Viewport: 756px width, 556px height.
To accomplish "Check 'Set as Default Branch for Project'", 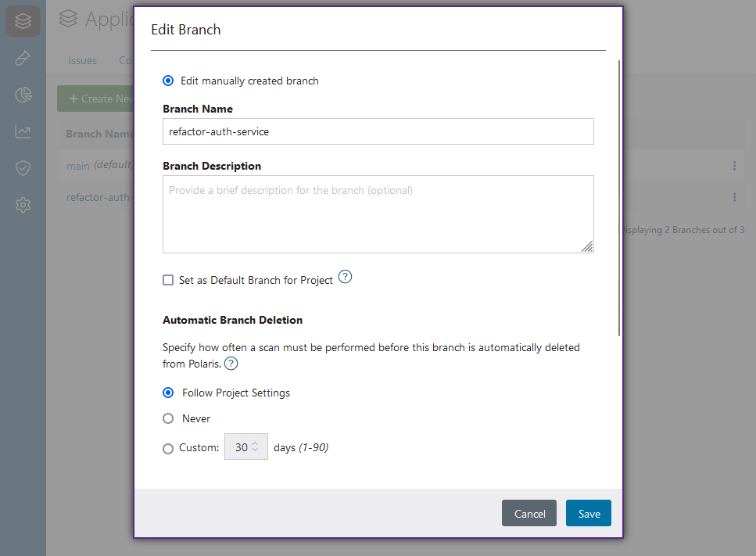I will coord(168,280).
